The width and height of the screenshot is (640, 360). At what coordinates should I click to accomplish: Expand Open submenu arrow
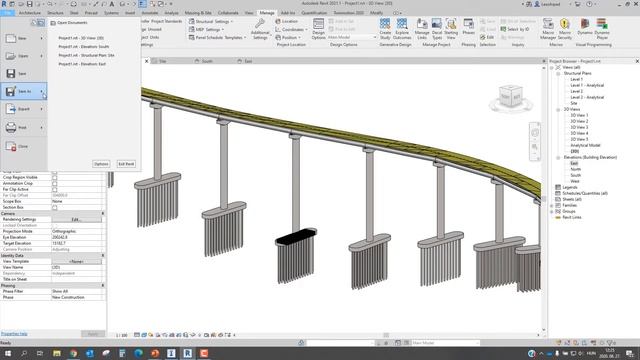pos(41,56)
